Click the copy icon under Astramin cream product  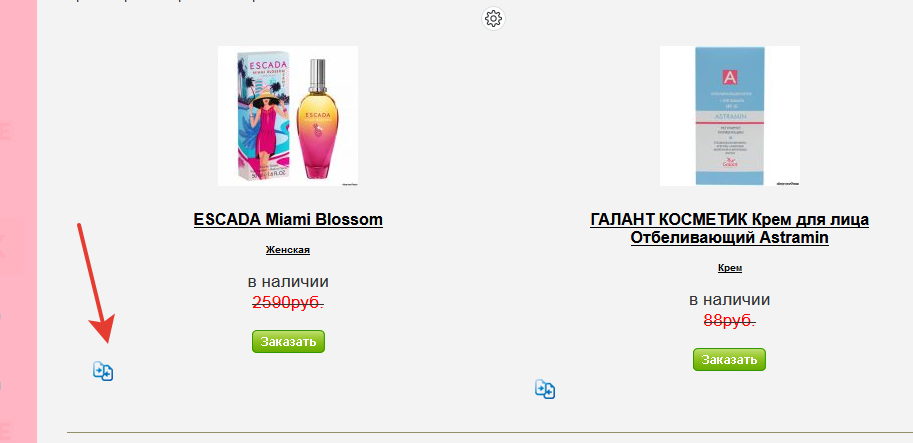click(545, 389)
